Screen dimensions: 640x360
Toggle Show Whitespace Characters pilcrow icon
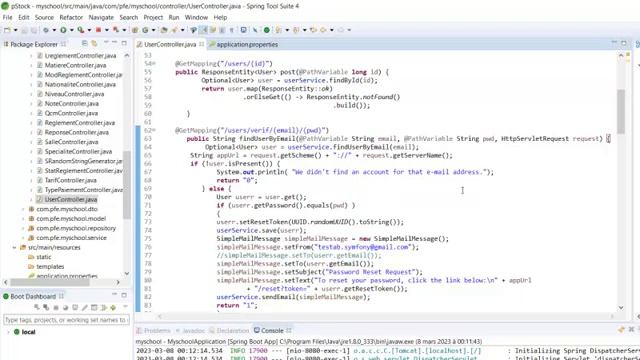(x=231, y=30)
